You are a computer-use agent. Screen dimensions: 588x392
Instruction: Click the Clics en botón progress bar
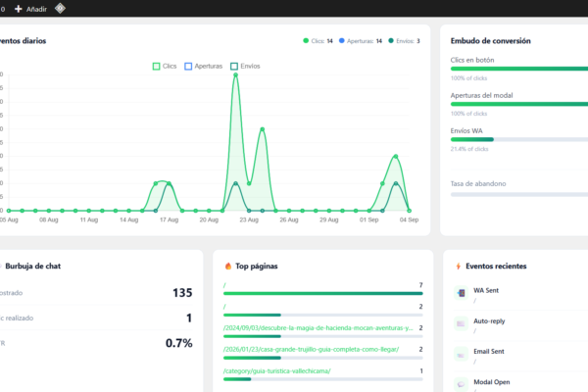[519, 69]
